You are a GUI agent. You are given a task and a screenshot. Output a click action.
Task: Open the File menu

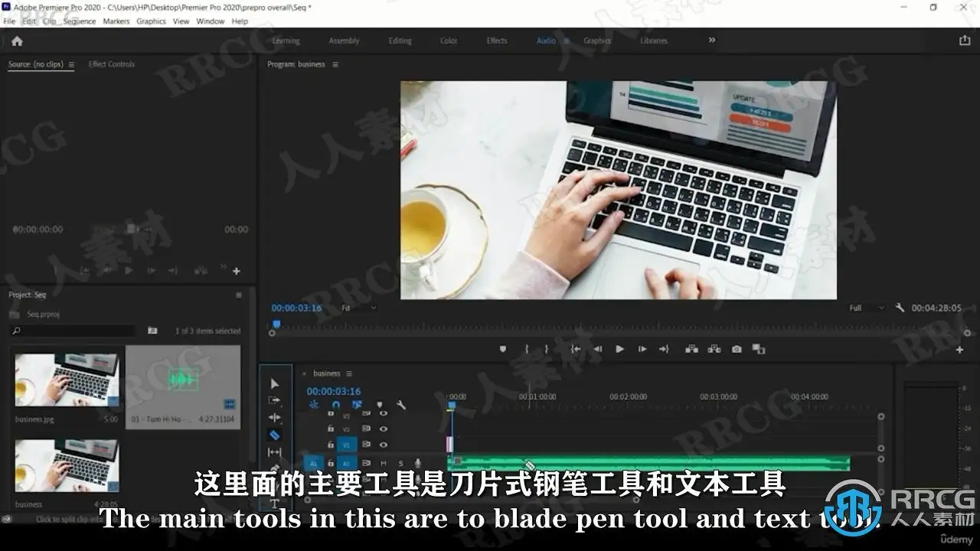(x=9, y=21)
